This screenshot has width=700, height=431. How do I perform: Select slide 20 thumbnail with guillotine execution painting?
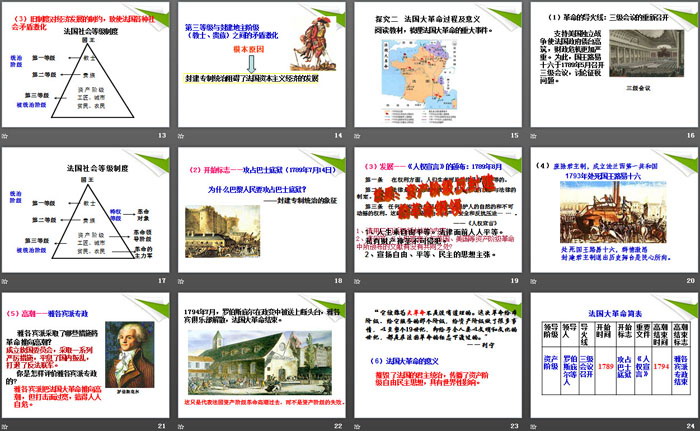tap(614, 210)
